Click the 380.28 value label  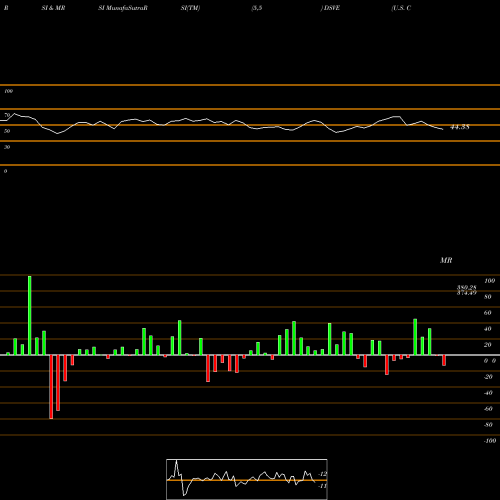467,287
